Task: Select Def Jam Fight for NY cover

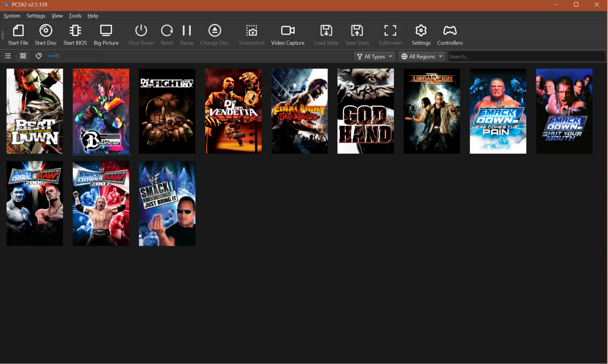Action: (167, 111)
